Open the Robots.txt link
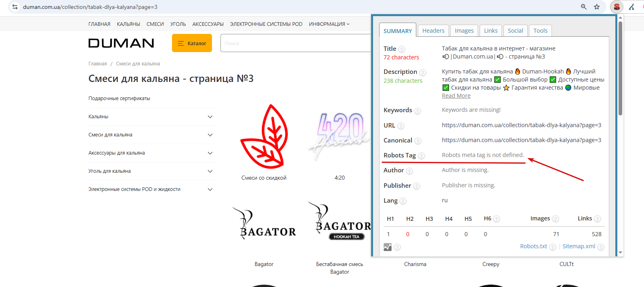The width and height of the screenshot is (644, 287). [533, 246]
